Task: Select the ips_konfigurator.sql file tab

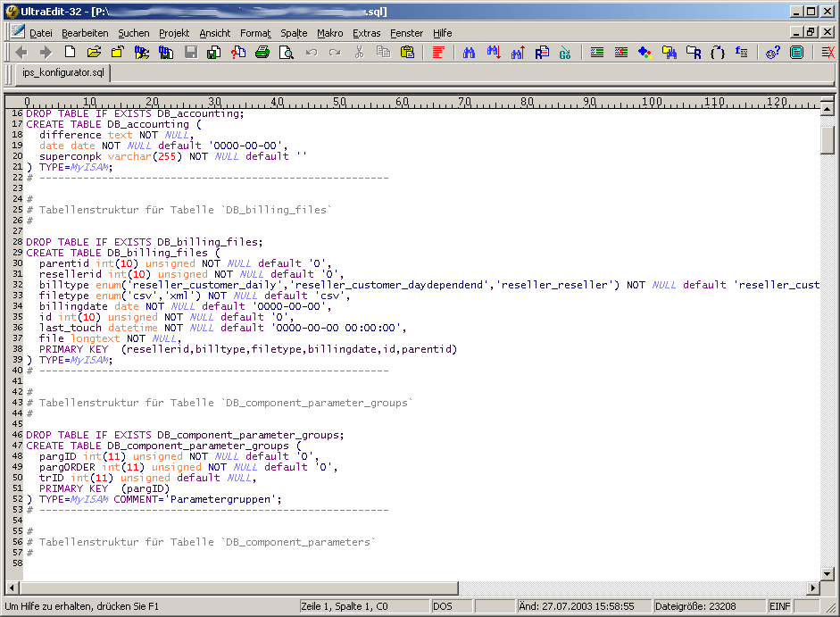Action: pos(63,73)
